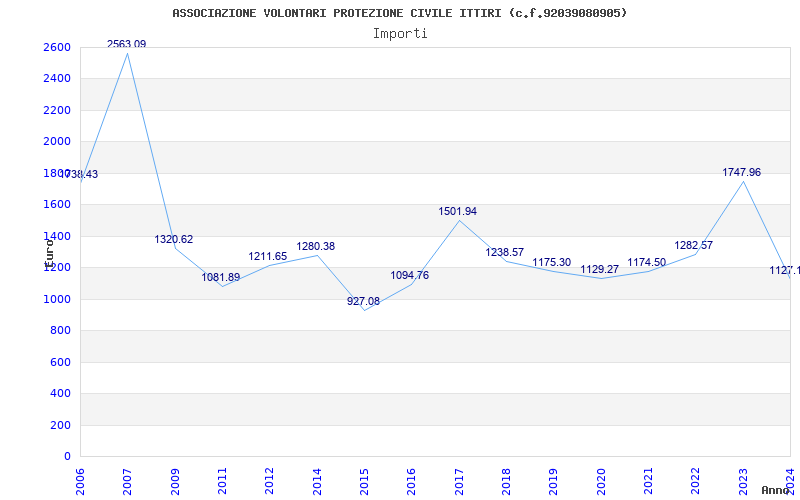Click the y-axis value 600
The width and height of the screenshot is (800, 500).
click(60, 362)
